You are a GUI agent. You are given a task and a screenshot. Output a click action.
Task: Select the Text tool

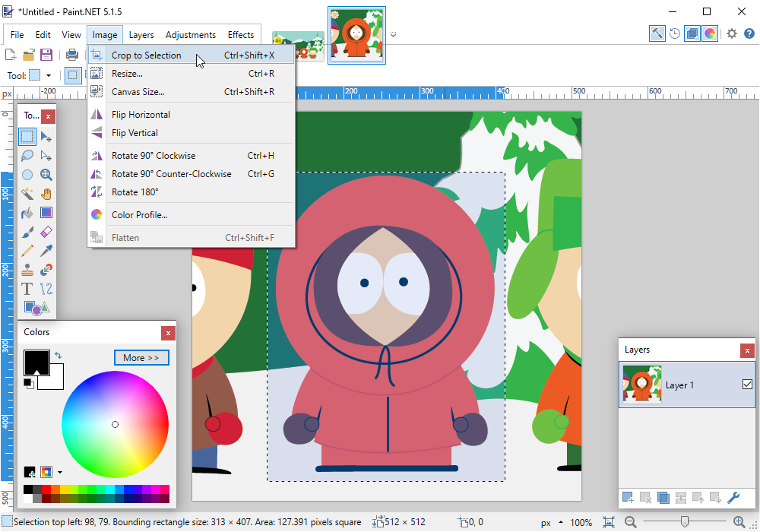click(27, 289)
